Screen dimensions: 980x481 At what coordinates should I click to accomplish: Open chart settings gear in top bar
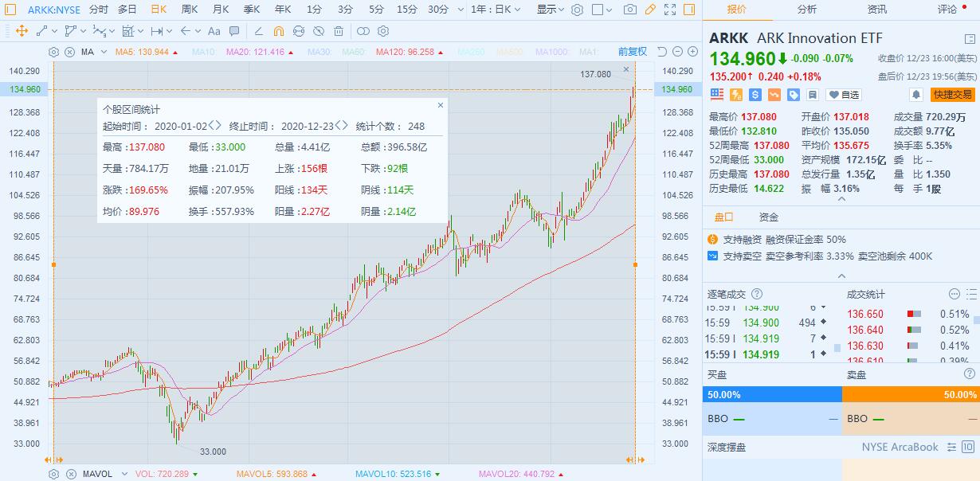tap(578, 10)
